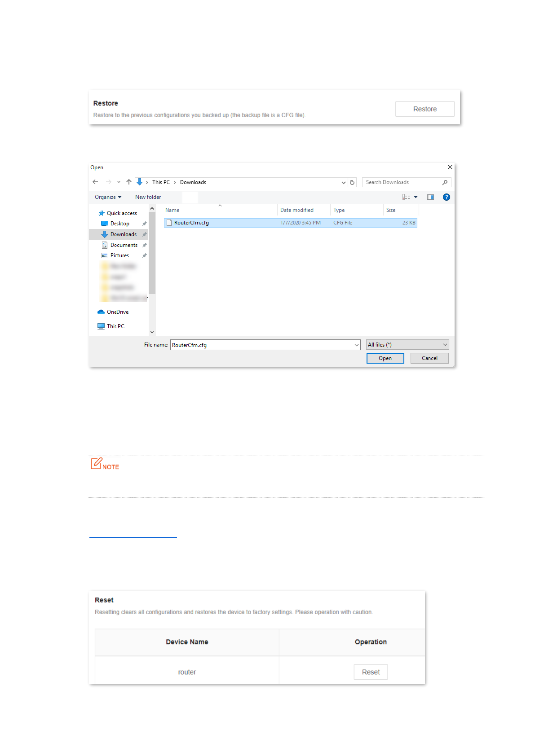Click the sidebar scroll down arrow
The height and width of the screenshot is (756, 535).
point(152,332)
